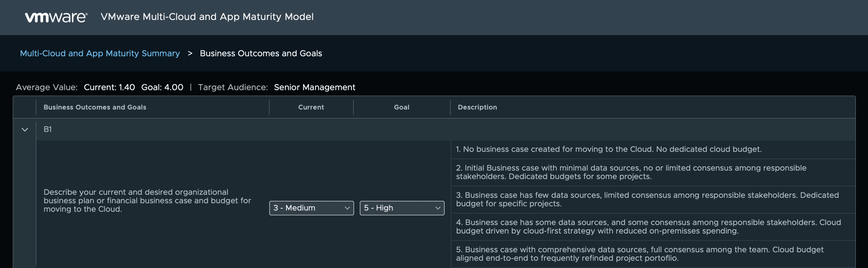Click the VMware Multi-Cloud and App Maturity Model title
868x268 pixels.
click(207, 17)
